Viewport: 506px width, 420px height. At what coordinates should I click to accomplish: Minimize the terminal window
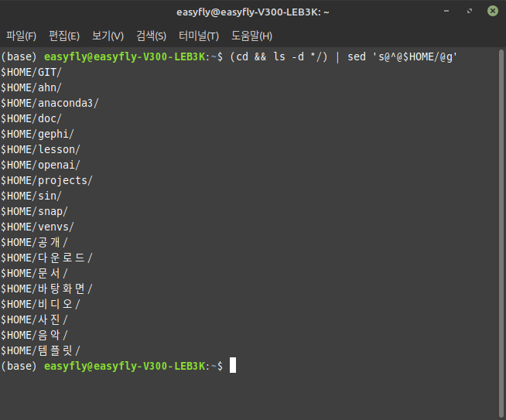[446, 12]
